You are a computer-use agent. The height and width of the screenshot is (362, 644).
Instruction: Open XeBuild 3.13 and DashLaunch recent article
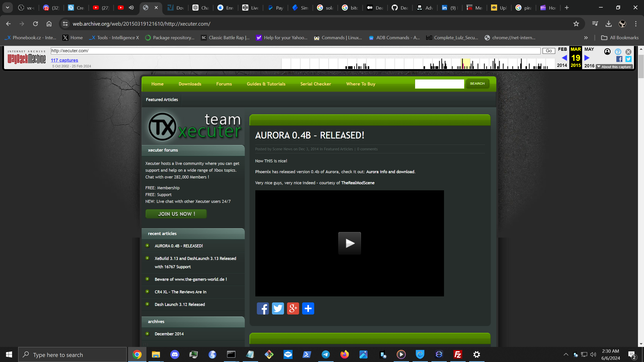point(195,262)
